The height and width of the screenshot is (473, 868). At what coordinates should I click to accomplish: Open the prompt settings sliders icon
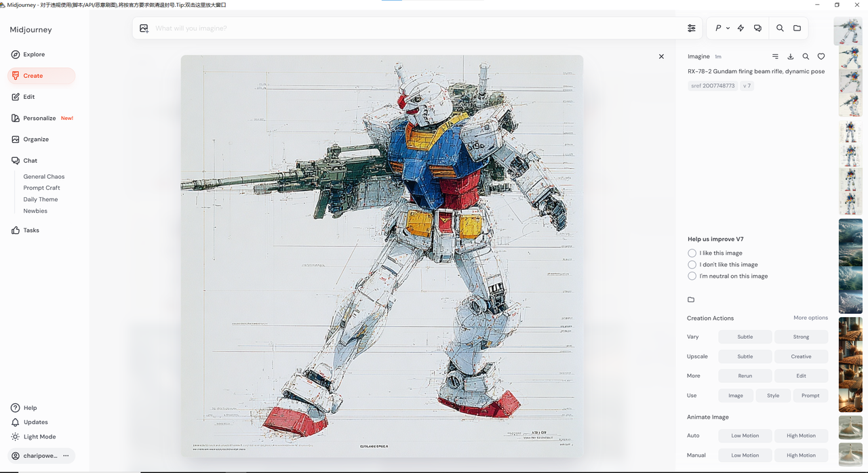point(692,28)
